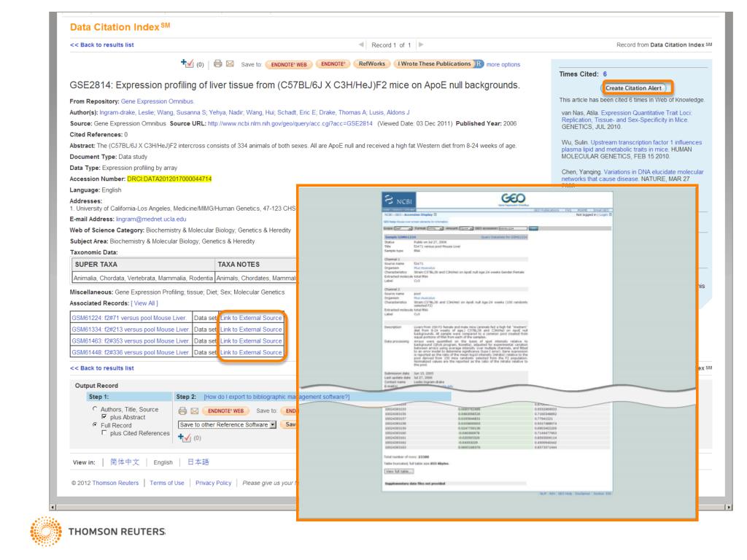The image size is (747, 560).
Task: Open How do I export help link
Action: (276, 397)
